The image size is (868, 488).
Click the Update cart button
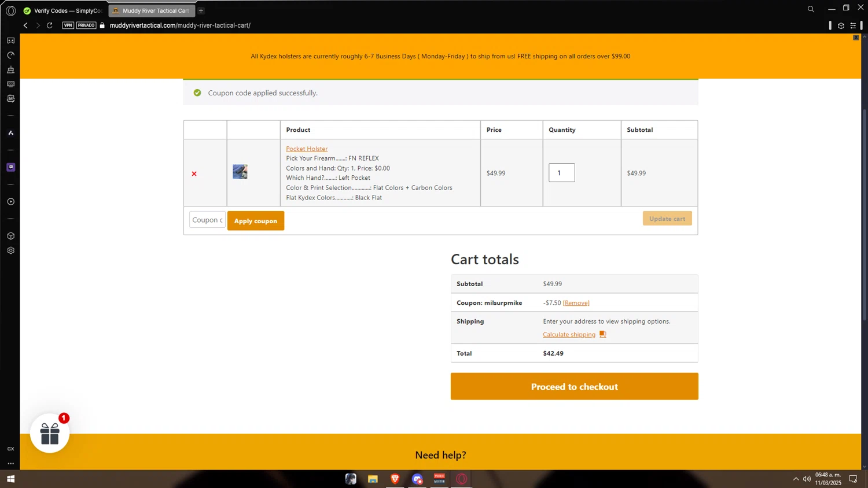pos(667,219)
